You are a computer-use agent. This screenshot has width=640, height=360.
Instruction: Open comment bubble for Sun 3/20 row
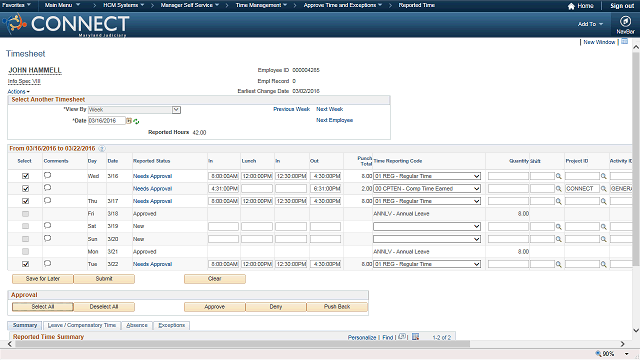pos(47,238)
